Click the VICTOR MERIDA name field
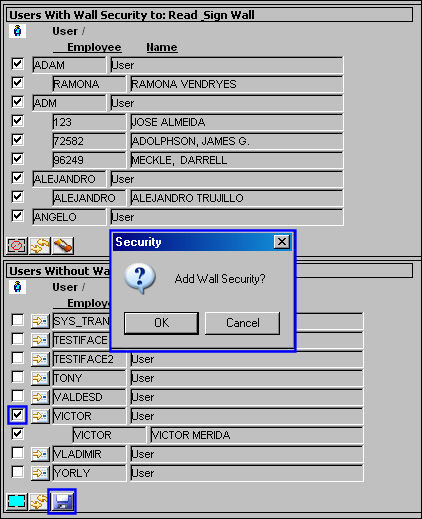The width and height of the screenshot is (422, 519). [x=257, y=435]
